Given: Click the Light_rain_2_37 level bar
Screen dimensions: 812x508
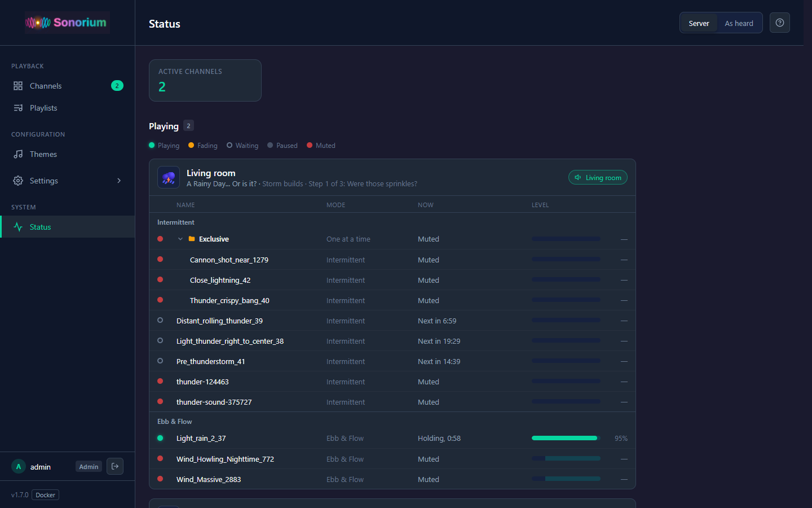Looking at the screenshot, I should (x=566, y=438).
